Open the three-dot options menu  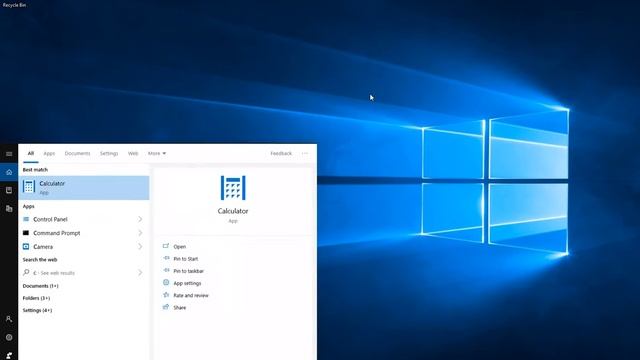click(305, 153)
